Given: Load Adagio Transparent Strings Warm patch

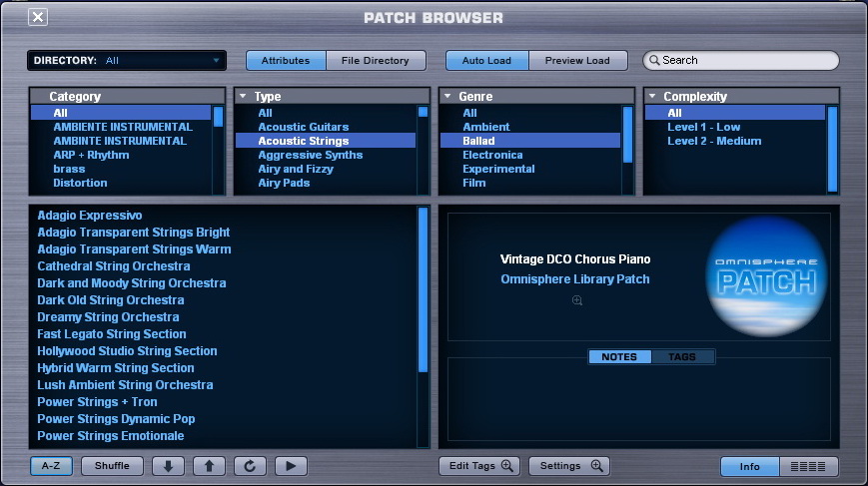Looking at the screenshot, I should [134, 249].
